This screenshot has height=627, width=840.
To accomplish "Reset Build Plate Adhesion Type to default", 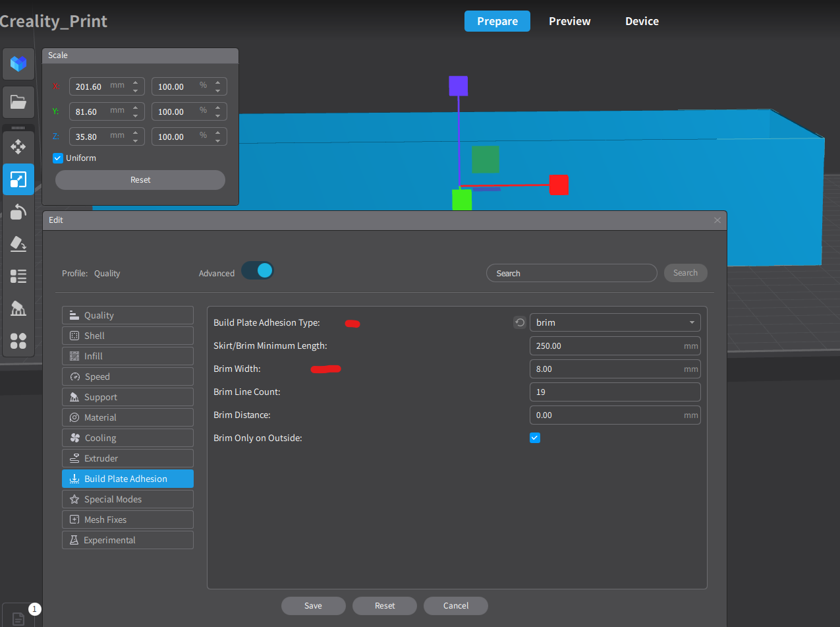I will (520, 322).
